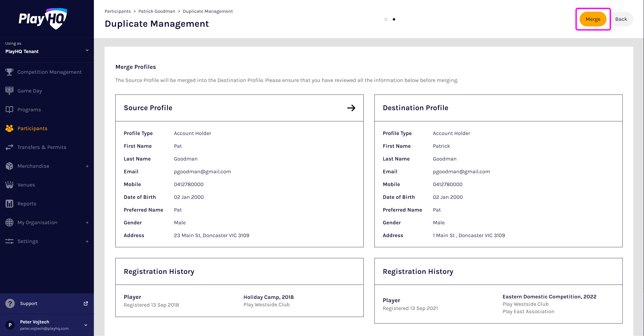Expand the Merchandise section
Image resolution: width=644 pixels, height=336 pixels.
tap(87, 166)
